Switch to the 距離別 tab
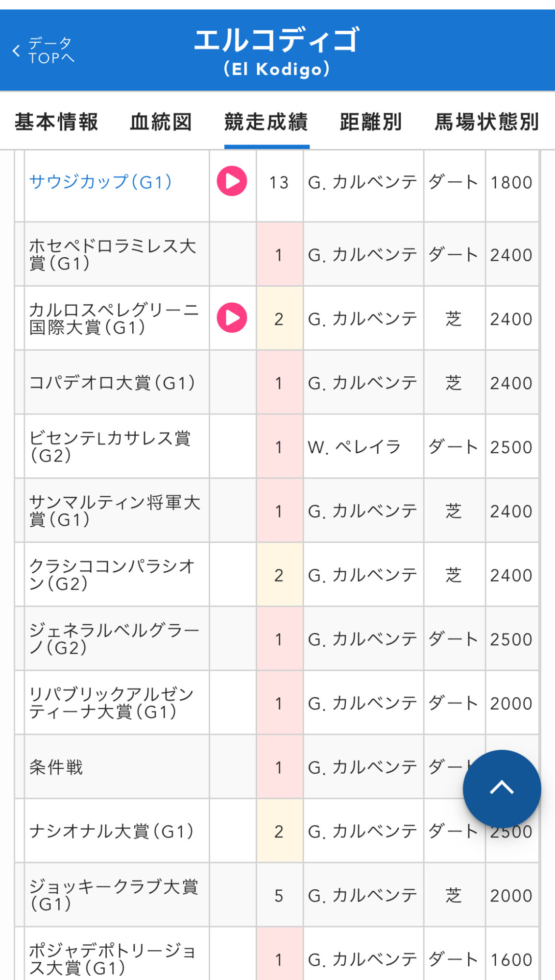 point(371,122)
